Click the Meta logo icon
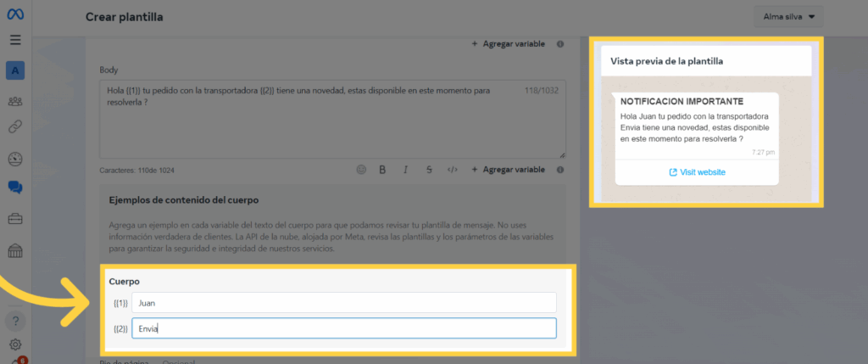The image size is (868, 364). [15, 14]
